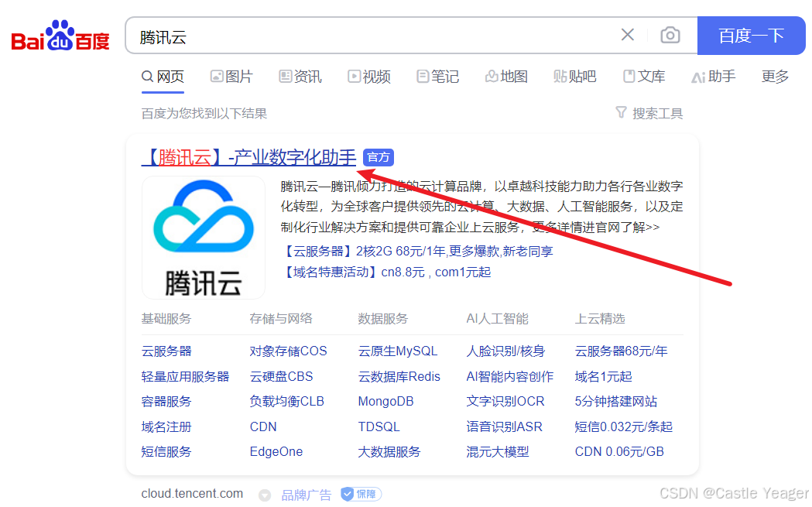Click the AI人工智能 column header
This screenshot has height=507, width=812.
[x=498, y=318]
